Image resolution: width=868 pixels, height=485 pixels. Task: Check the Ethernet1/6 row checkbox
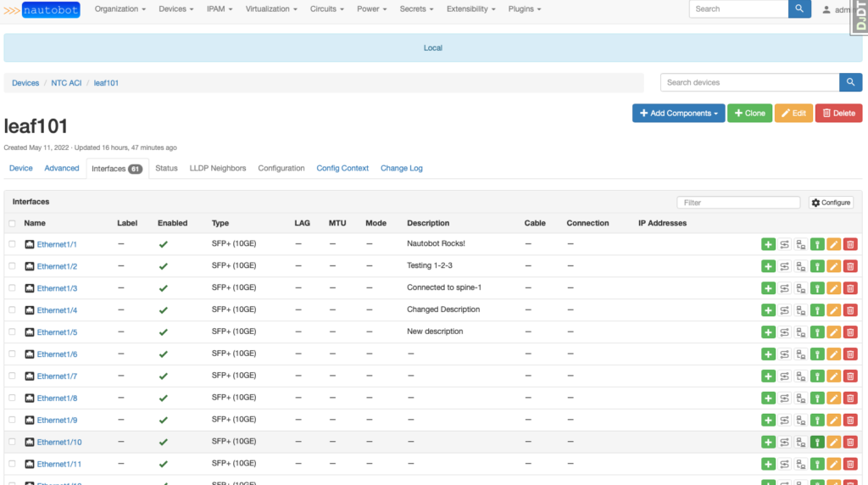[12, 354]
